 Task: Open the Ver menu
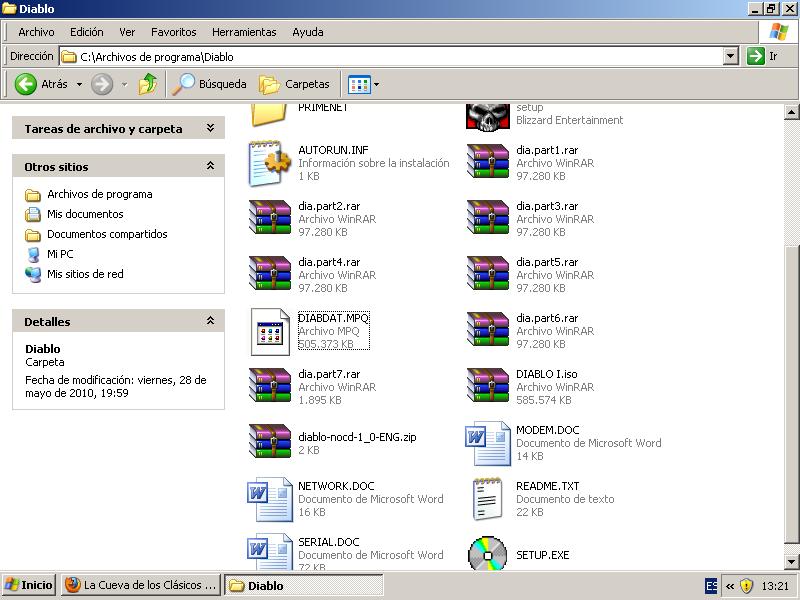(x=127, y=32)
